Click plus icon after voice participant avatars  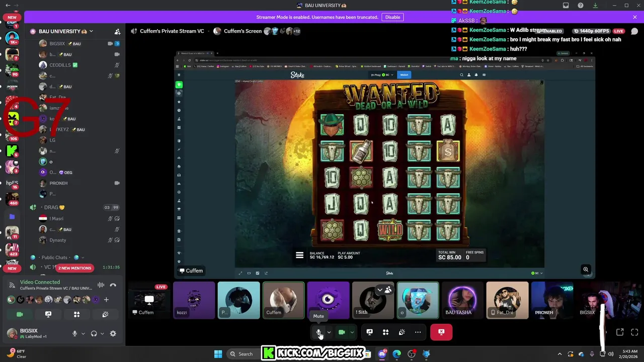[x=106, y=300]
